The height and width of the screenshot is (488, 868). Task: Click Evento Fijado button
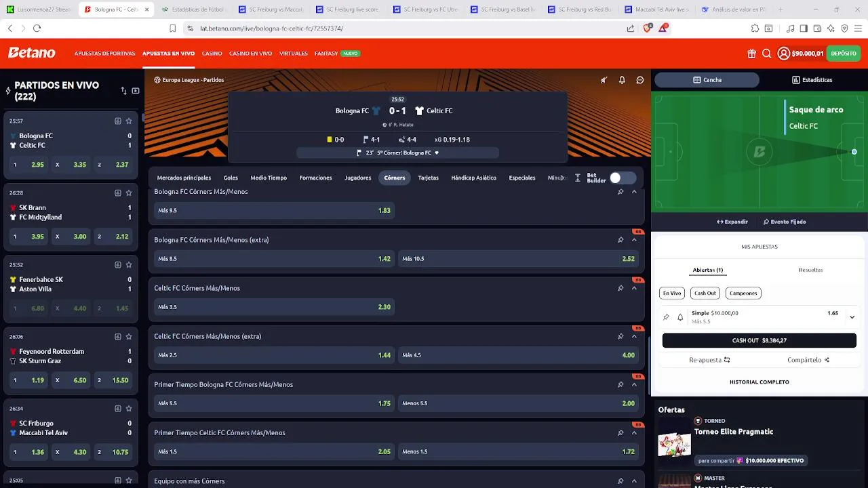(785, 222)
